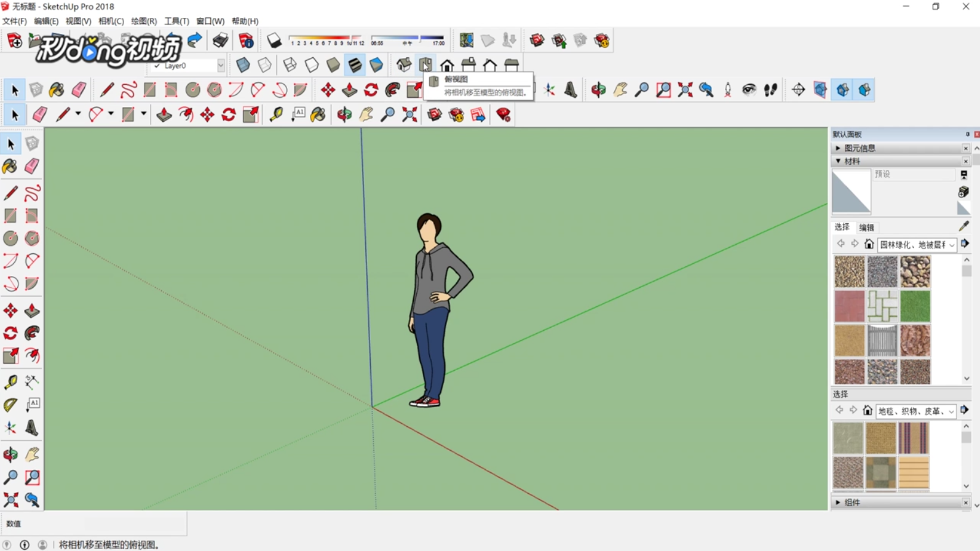
Task: Switch to Top view camera icon
Action: (425, 65)
